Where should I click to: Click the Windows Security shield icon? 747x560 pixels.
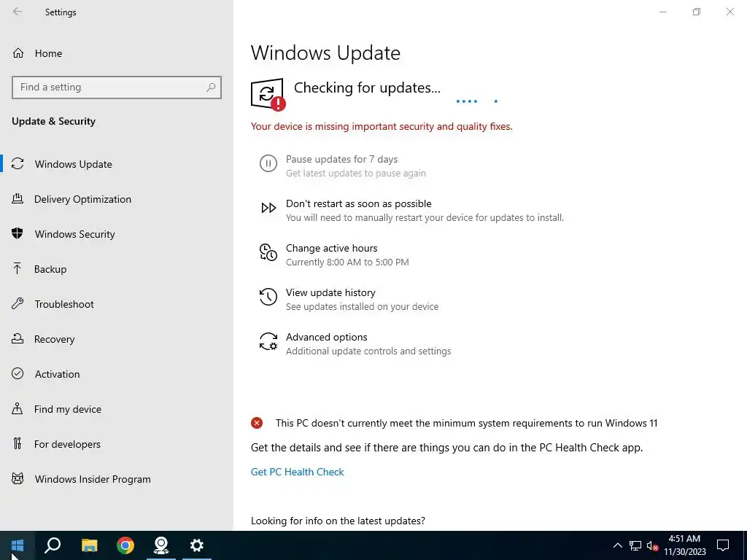click(18, 234)
